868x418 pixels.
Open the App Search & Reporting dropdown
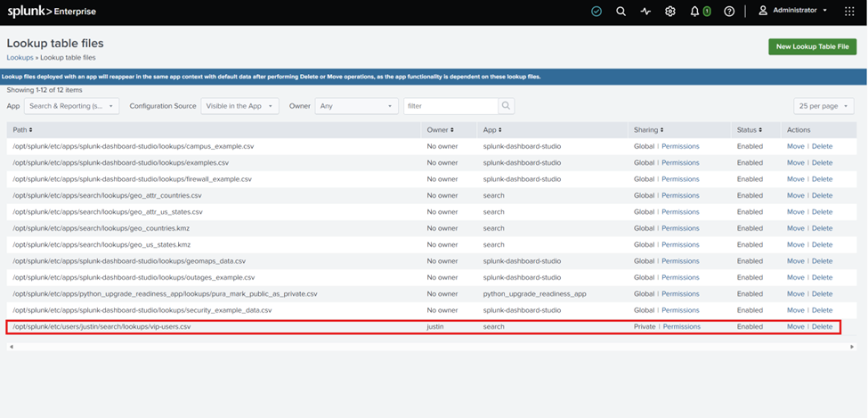coord(71,106)
